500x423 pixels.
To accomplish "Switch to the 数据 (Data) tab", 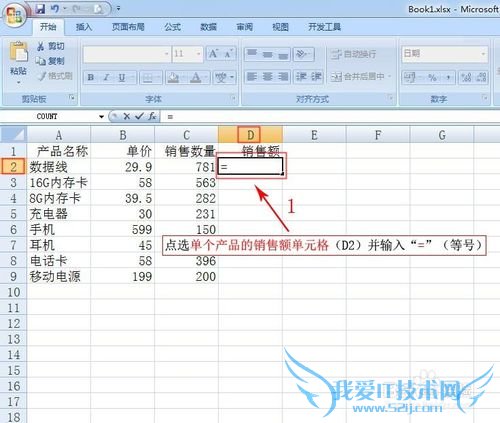I will click(208, 27).
